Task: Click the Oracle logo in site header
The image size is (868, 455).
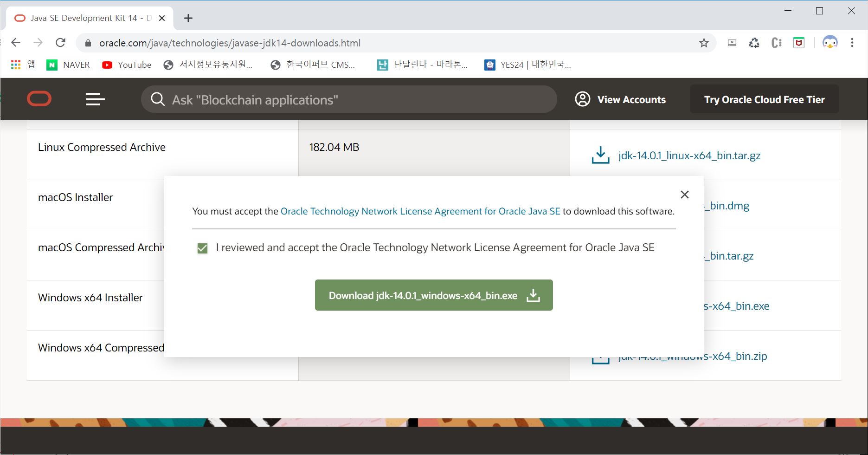Action: [x=39, y=99]
